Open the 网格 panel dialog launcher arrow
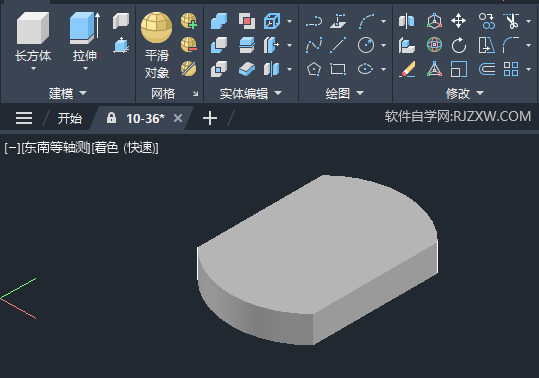Screen dimensions: 539x378 [x=195, y=93]
